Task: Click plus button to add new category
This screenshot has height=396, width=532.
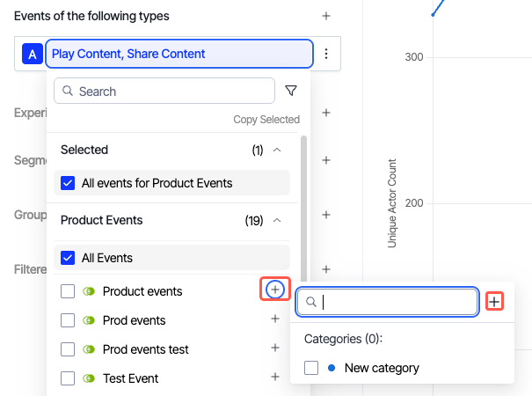Action: pyautogui.click(x=495, y=302)
